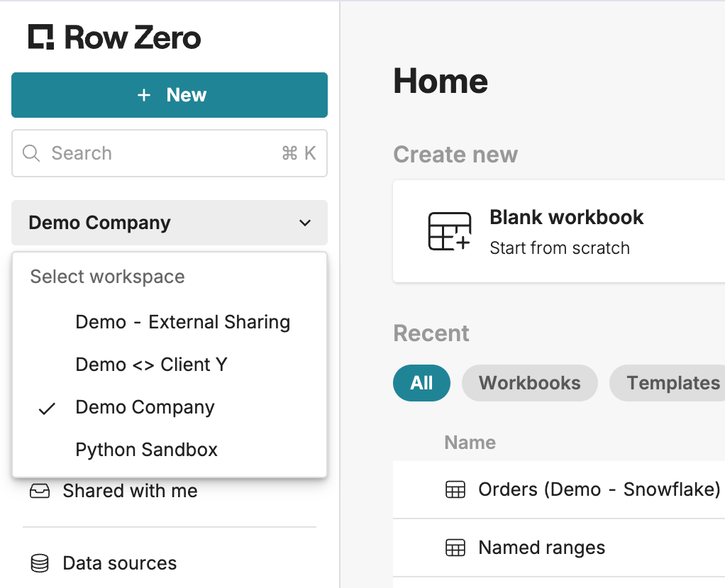Click the Named ranges table icon
The width and height of the screenshot is (725, 588).
coord(455,548)
